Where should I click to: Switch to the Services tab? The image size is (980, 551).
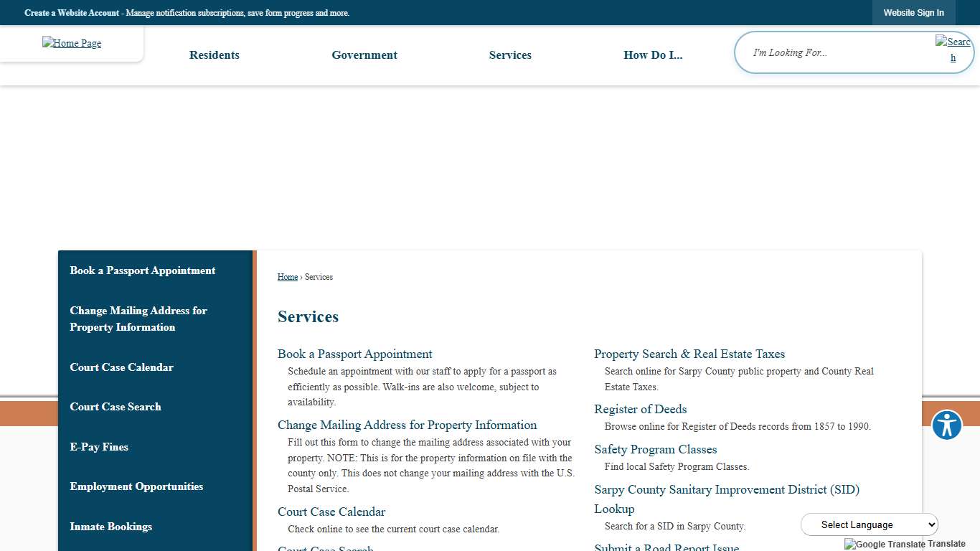[510, 55]
